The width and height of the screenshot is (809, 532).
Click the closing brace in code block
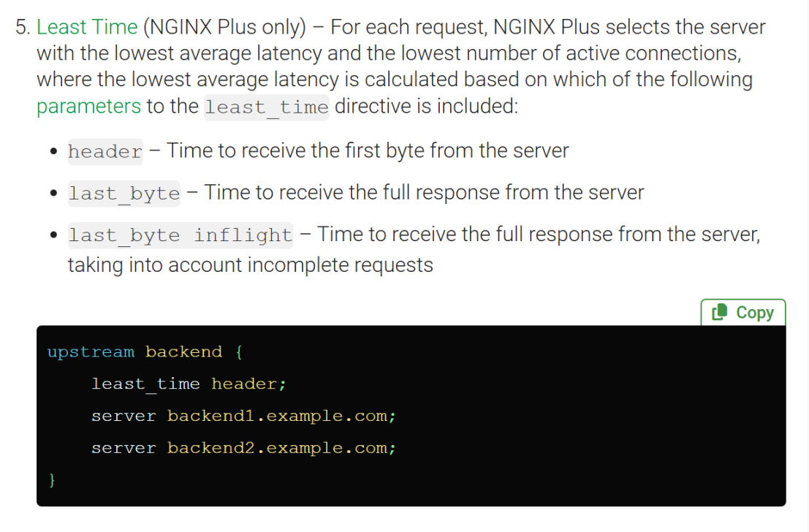[52, 480]
